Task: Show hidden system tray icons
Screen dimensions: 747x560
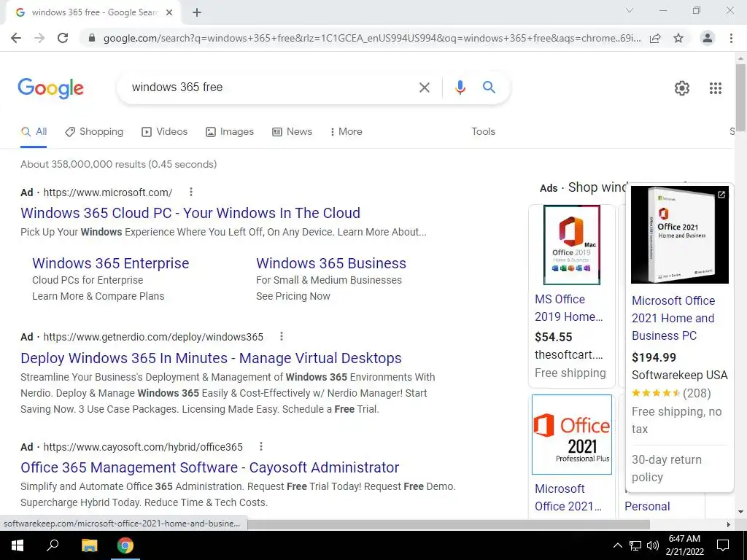Action: coord(617,545)
